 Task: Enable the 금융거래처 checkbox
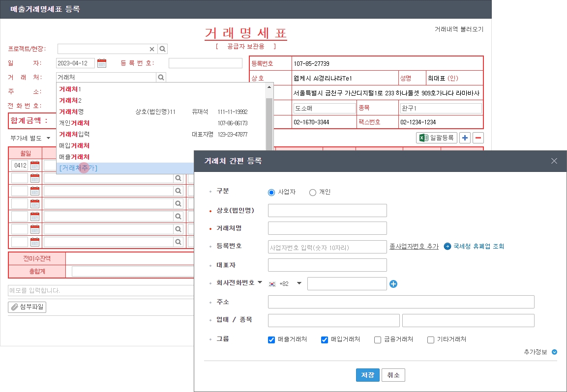click(378, 339)
